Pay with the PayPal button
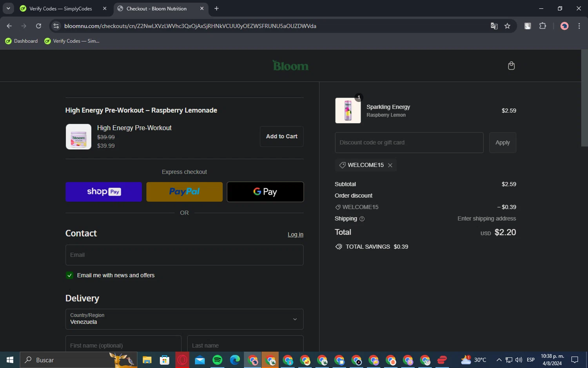The width and height of the screenshot is (588, 368). [184, 192]
